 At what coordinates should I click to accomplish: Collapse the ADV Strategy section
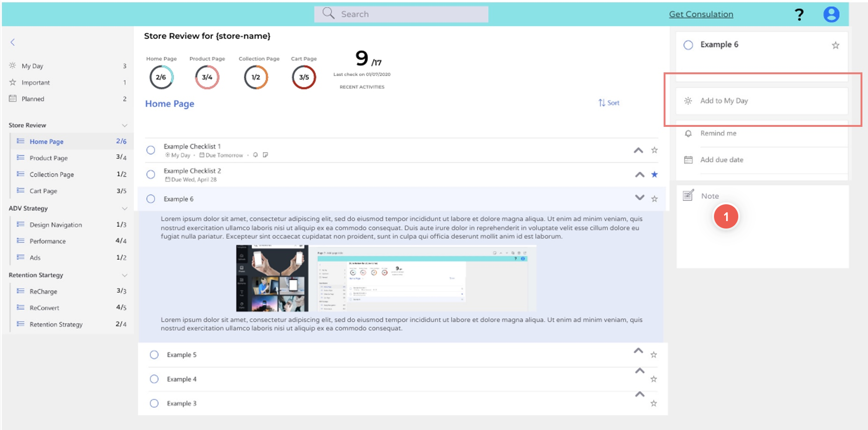[x=125, y=208]
